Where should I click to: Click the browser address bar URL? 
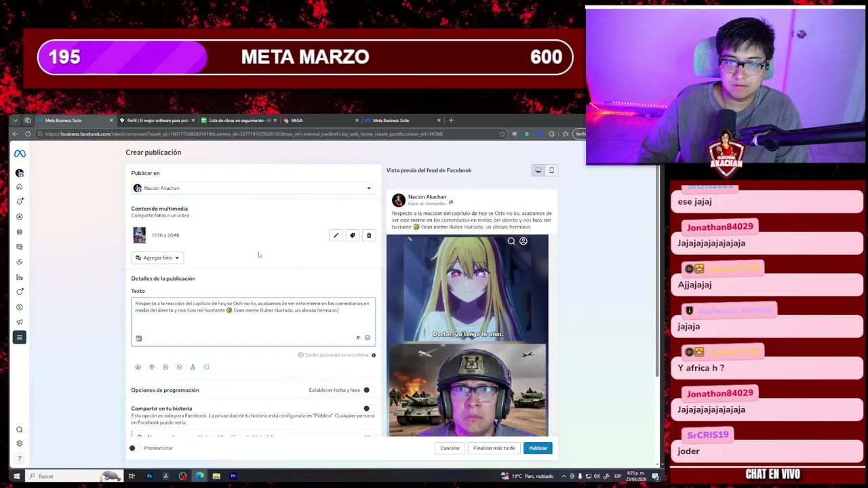(244, 134)
